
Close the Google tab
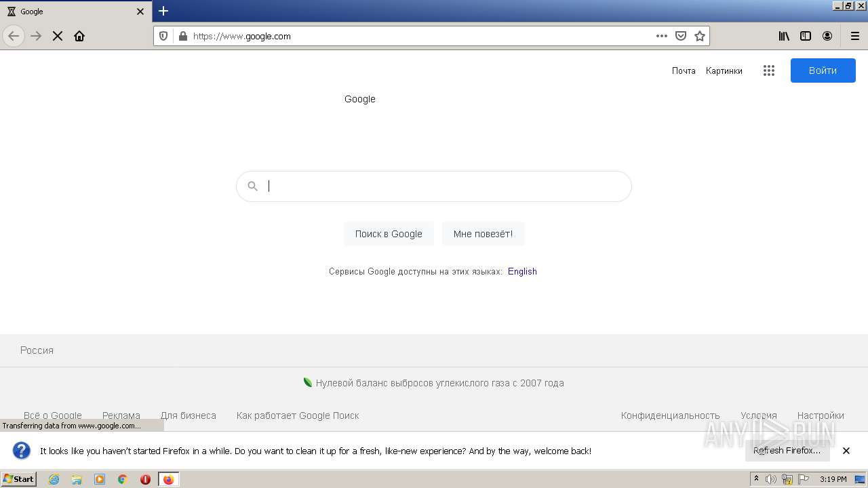pos(140,12)
